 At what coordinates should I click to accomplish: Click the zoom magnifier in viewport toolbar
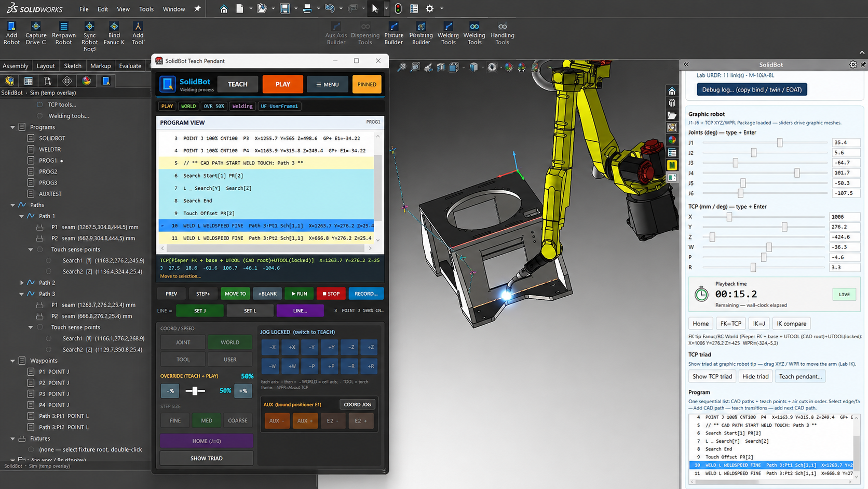coord(402,68)
